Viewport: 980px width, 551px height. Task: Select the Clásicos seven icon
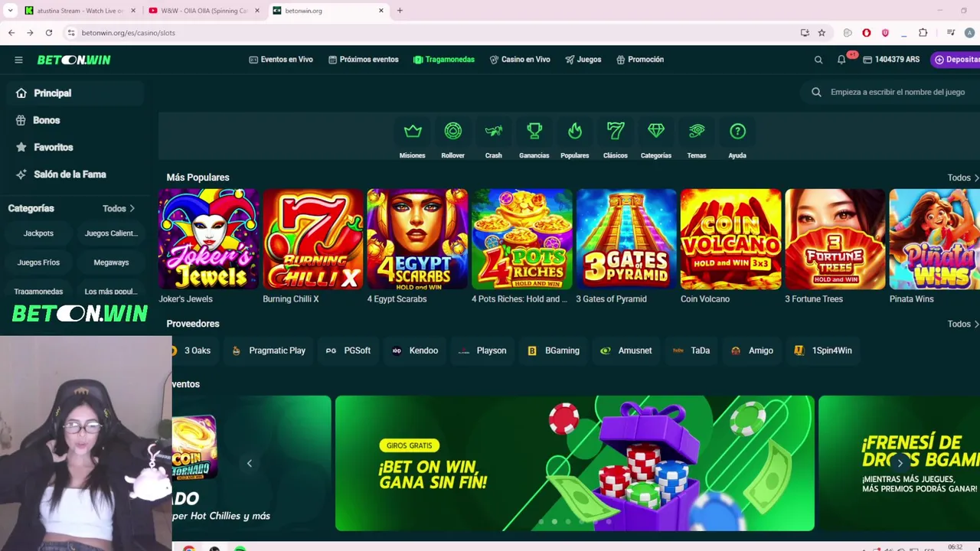click(616, 132)
